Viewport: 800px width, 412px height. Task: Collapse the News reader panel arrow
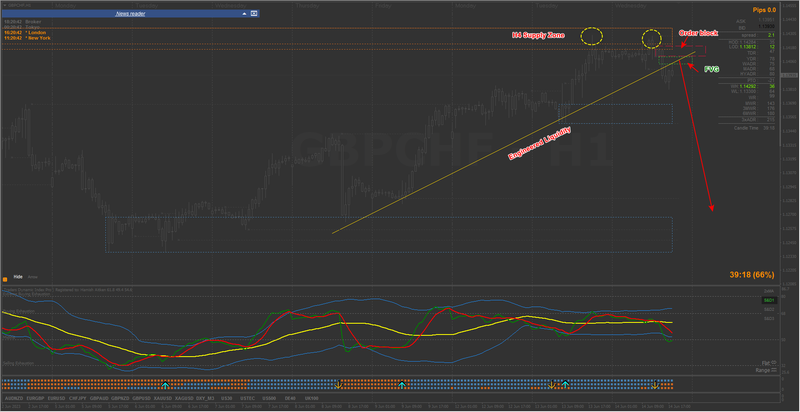coord(244,14)
